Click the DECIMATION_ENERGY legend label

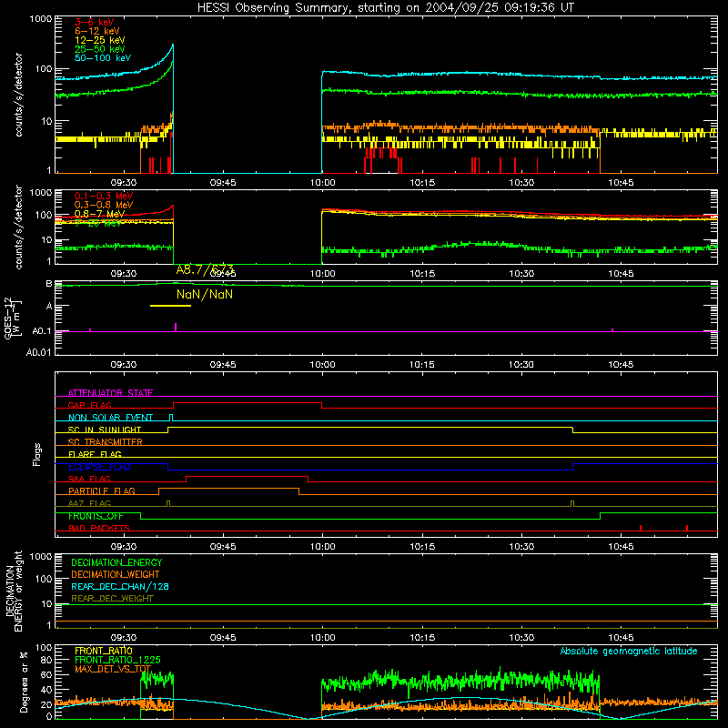(116, 562)
